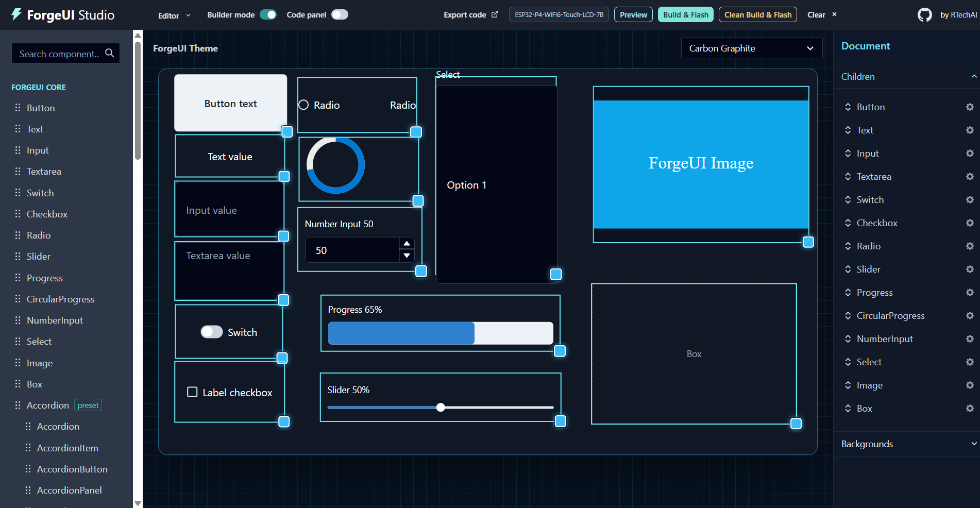Click Clean Build & Flash button

pyautogui.click(x=758, y=14)
